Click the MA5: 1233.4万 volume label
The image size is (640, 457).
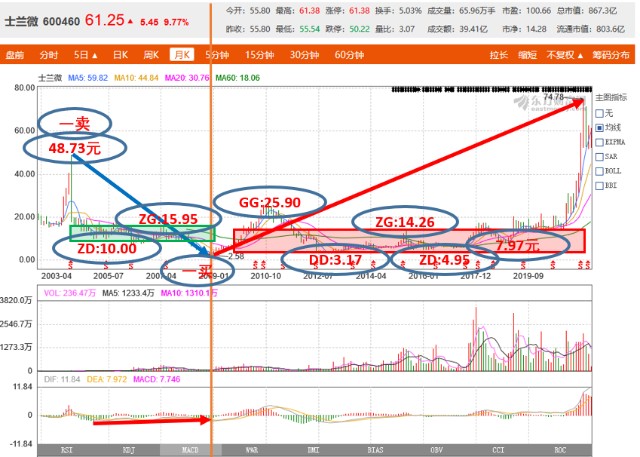tap(128, 293)
